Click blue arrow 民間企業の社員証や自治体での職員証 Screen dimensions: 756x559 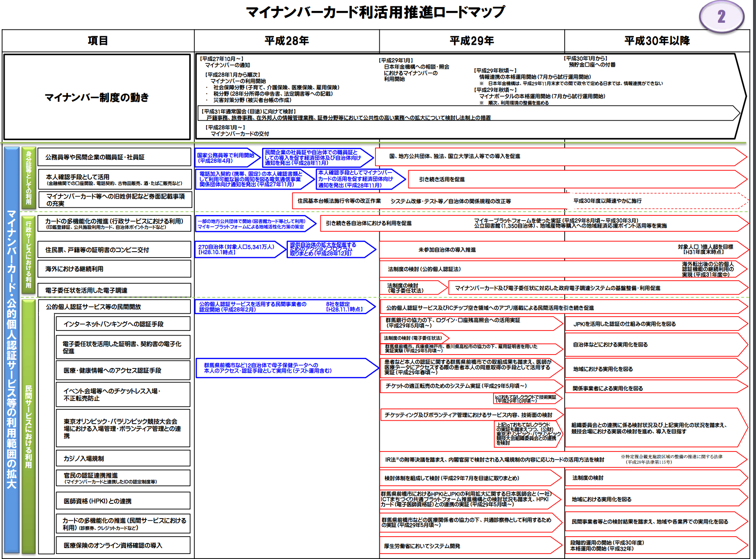[318, 158]
